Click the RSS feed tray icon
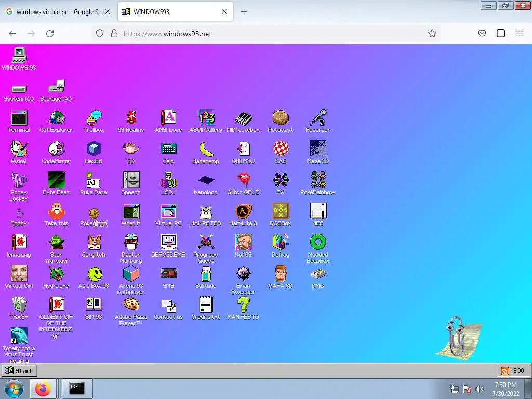Screen dimensions: 532x399 click(x=505, y=371)
